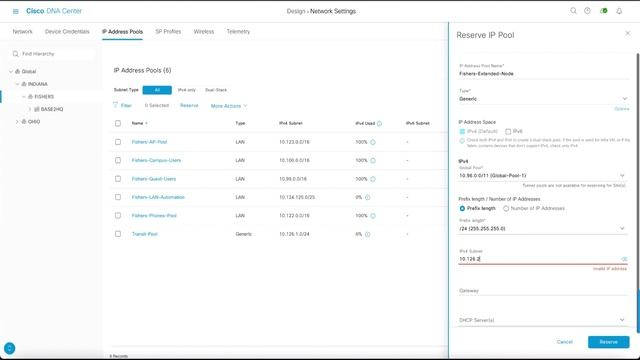The height and width of the screenshot is (360, 640).
Task: Select Number of IP Addresses radio
Action: [x=506, y=208]
